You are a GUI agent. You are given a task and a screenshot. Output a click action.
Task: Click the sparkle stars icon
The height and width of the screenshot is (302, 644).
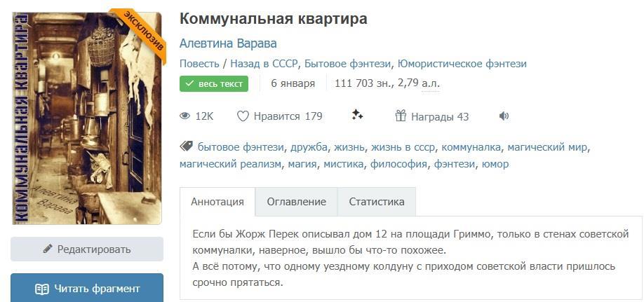click(357, 115)
